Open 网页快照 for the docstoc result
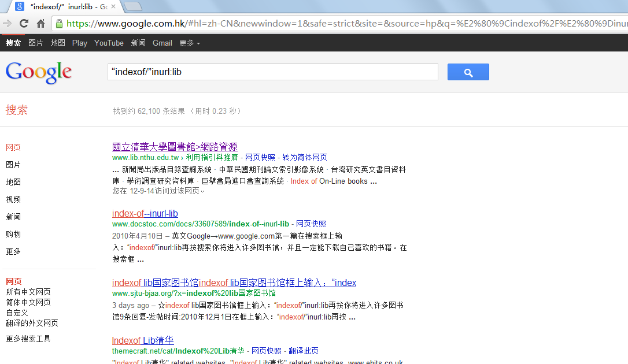Viewport: 628px width, 364px height. tap(311, 224)
